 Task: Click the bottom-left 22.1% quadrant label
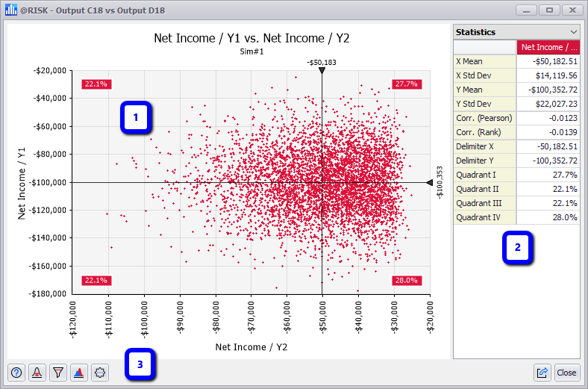96,281
